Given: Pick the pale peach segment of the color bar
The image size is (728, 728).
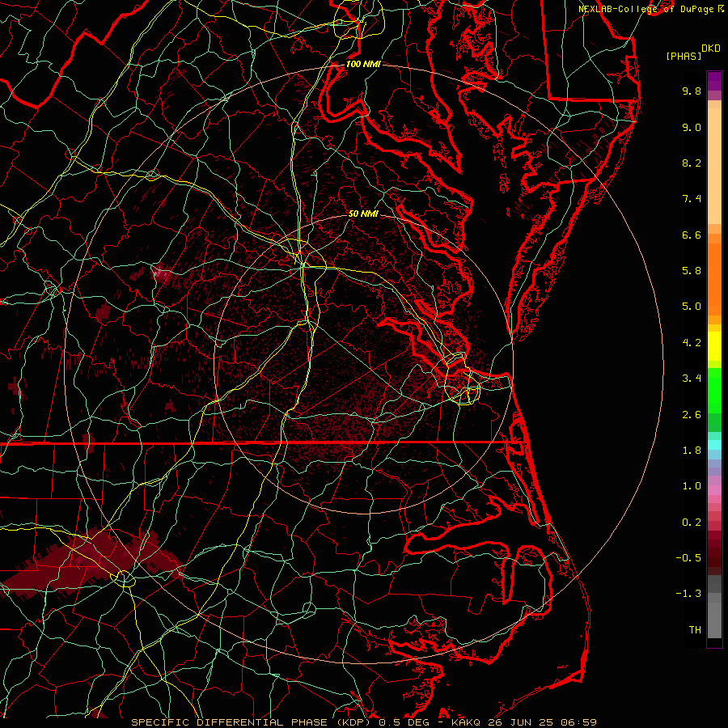Looking at the screenshot, I should [x=714, y=166].
